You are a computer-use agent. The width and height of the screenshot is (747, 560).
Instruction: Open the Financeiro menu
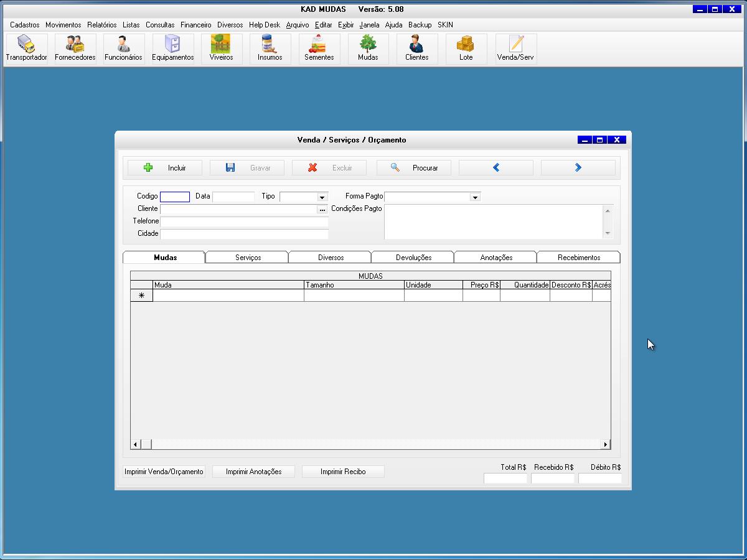pos(196,25)
